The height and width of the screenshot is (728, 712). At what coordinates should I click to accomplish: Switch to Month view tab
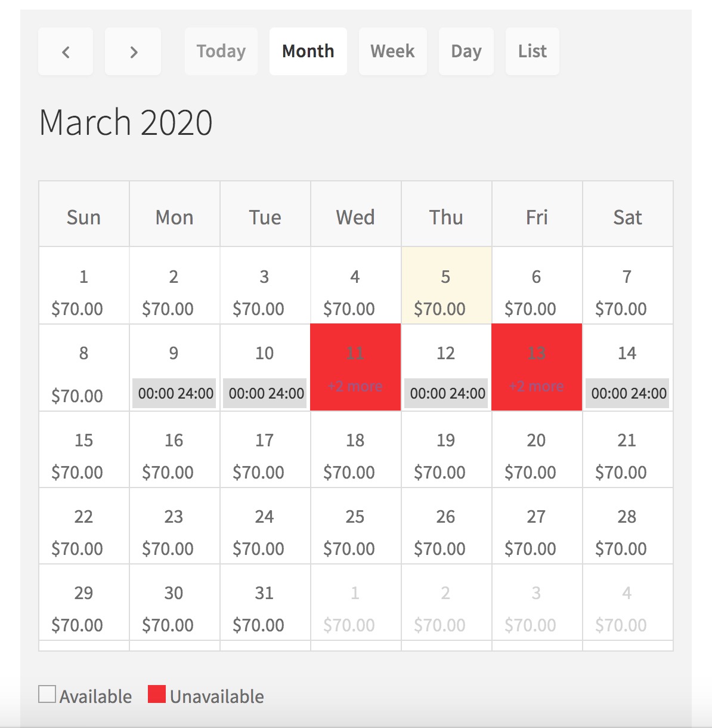(x=308, y=52)
